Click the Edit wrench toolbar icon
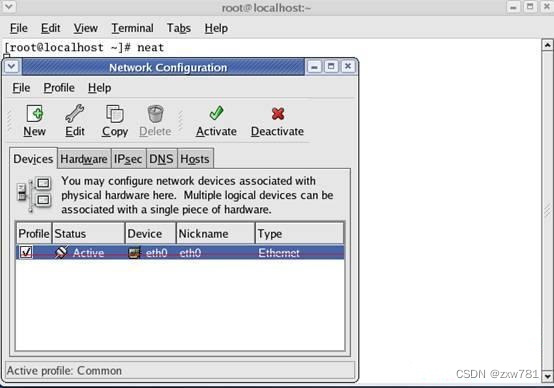This screenshot has height=388, width=554. (75, 114)
